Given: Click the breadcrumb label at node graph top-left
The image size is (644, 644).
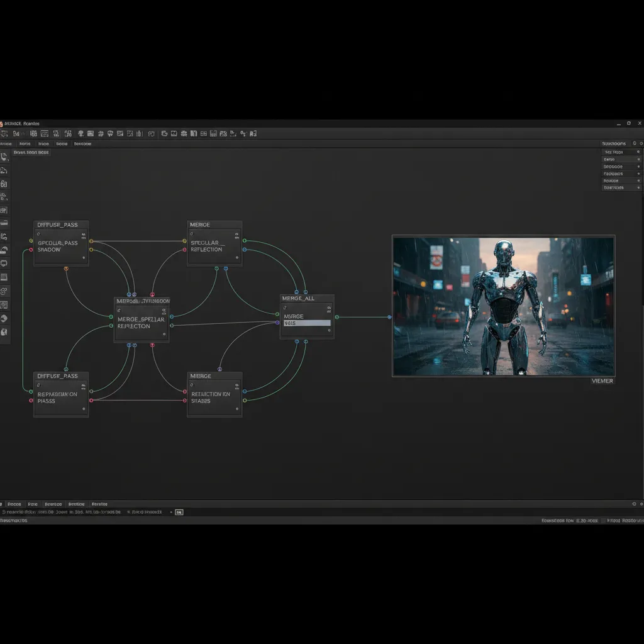Looking at the screenshot, I should 31,152.
